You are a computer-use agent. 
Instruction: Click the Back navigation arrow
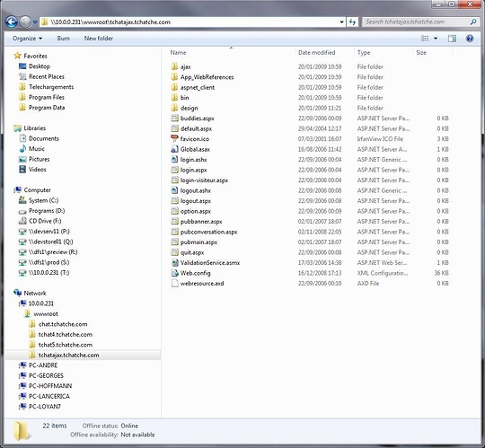[12, 22]
